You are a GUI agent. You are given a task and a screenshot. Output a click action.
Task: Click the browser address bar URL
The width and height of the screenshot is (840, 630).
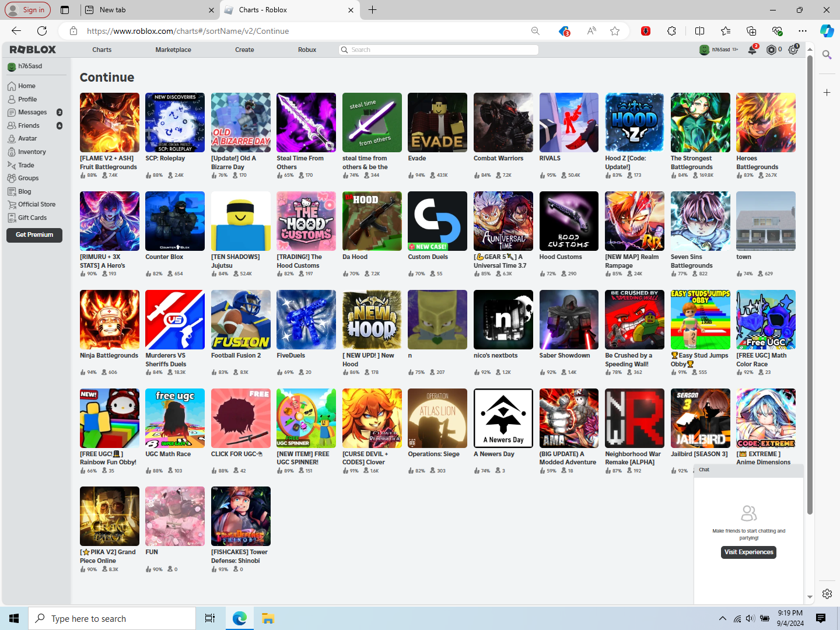(x=188, y=31)
